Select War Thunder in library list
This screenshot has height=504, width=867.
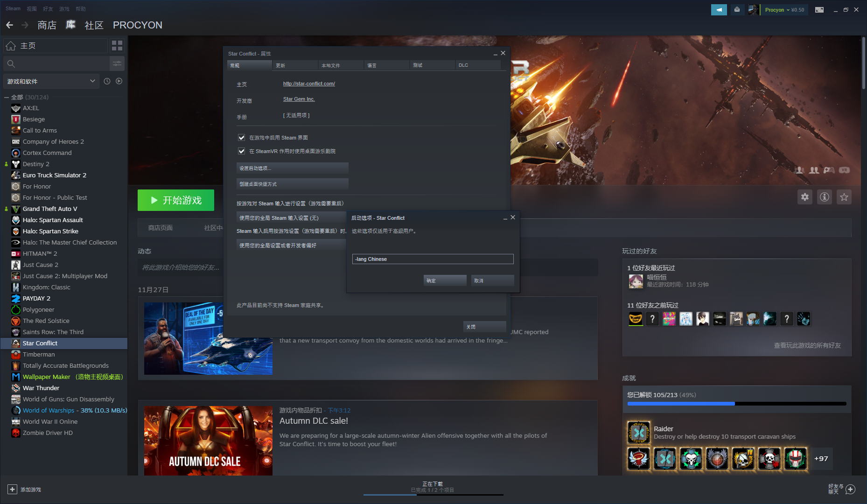pos(41,388)
